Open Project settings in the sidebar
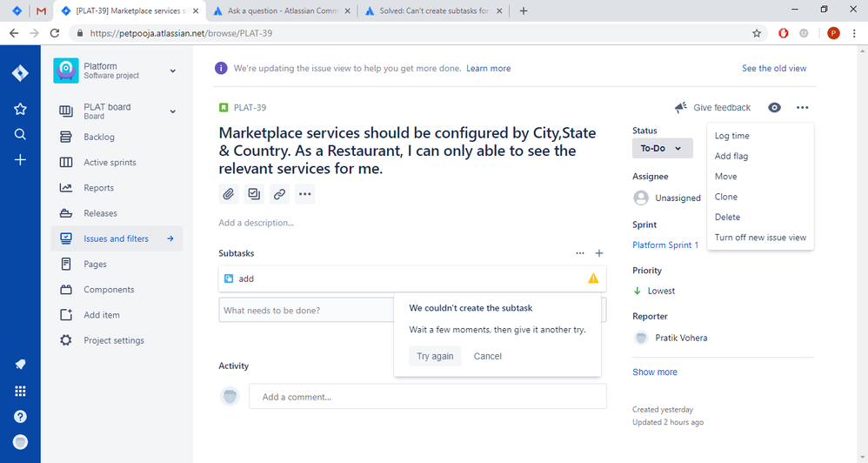 [x=117, y=340]
